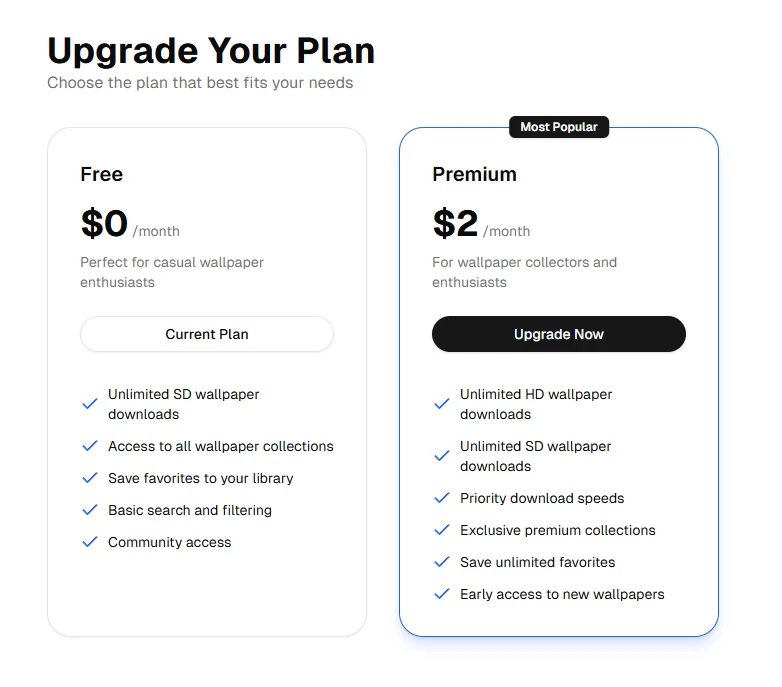Click checkmark beside Exclusive premium collections
The image size is (782, 687).
(x=441, y=530)
